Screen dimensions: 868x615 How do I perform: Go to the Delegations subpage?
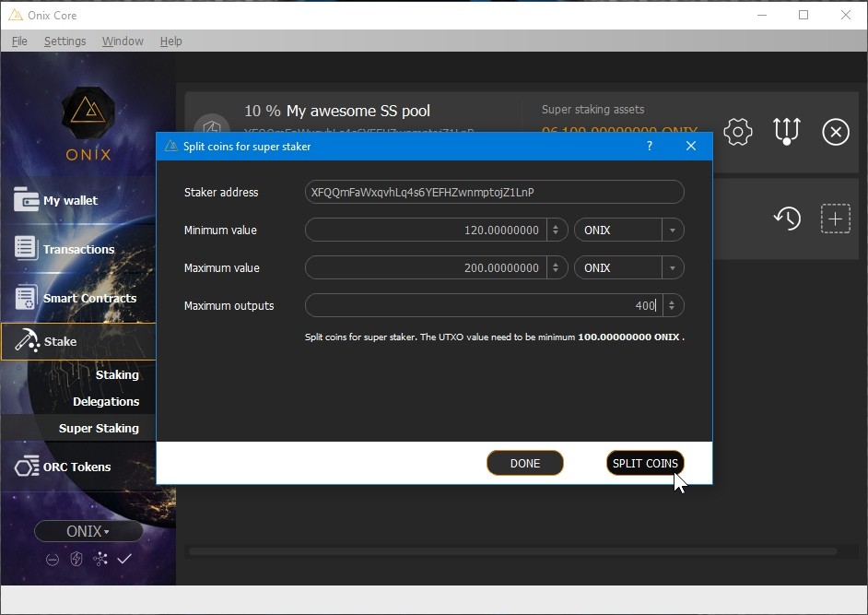[106, 402]
